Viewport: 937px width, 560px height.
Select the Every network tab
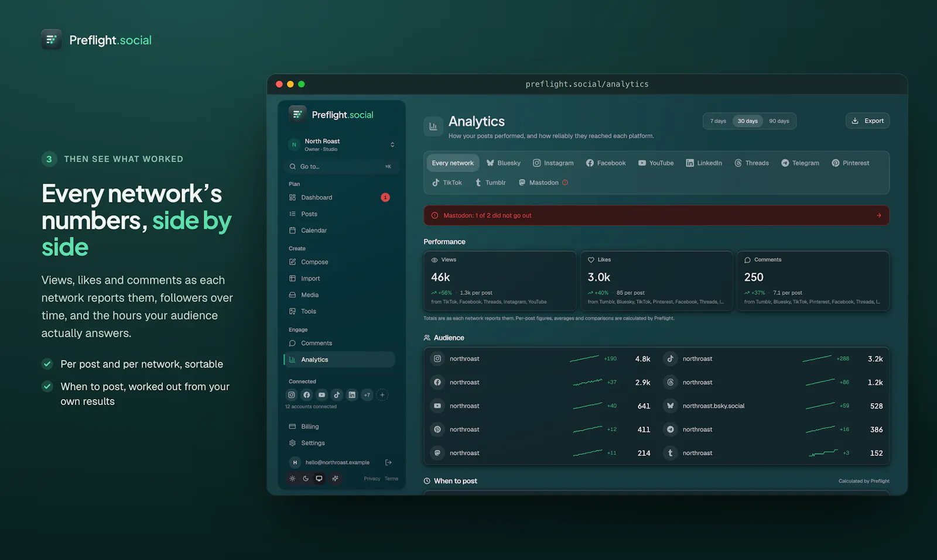pos(453,163)
